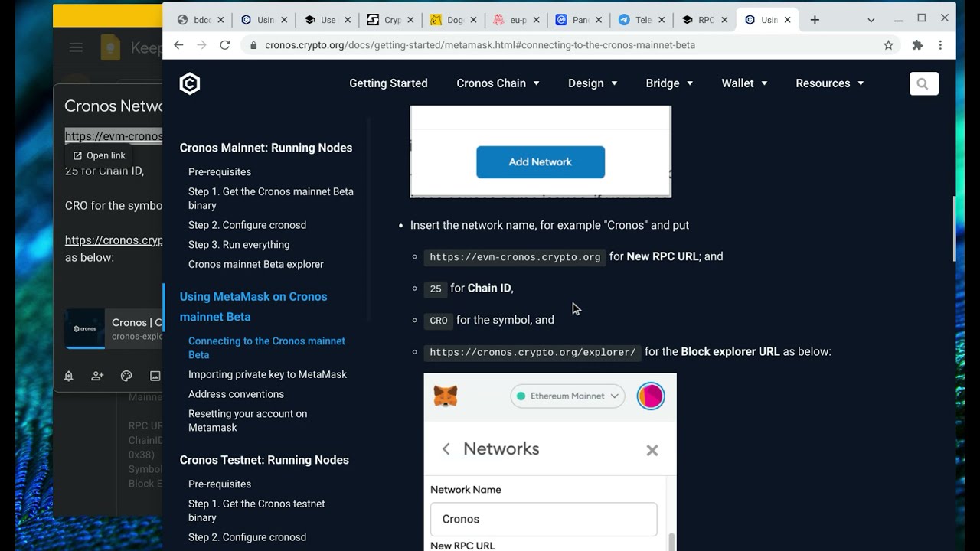Expand Wallet dropdown menu
Screen dimensions: 980x551
tap(744, 83)
